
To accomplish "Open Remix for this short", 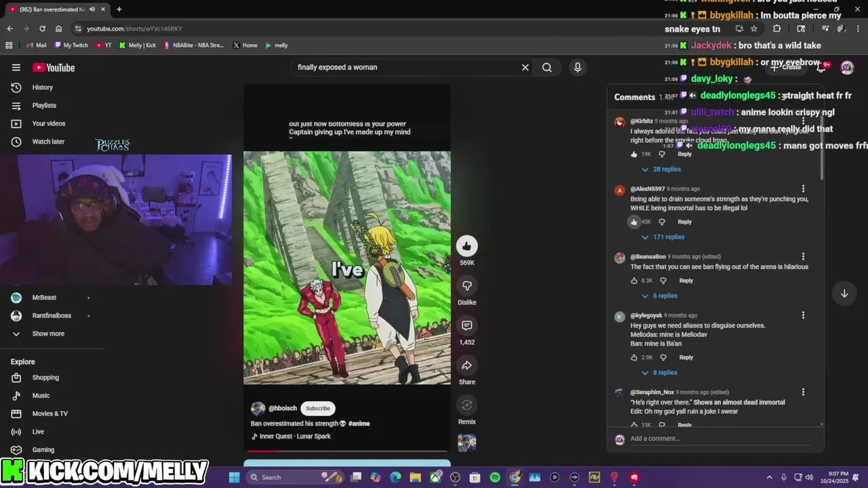I will 467,405.
